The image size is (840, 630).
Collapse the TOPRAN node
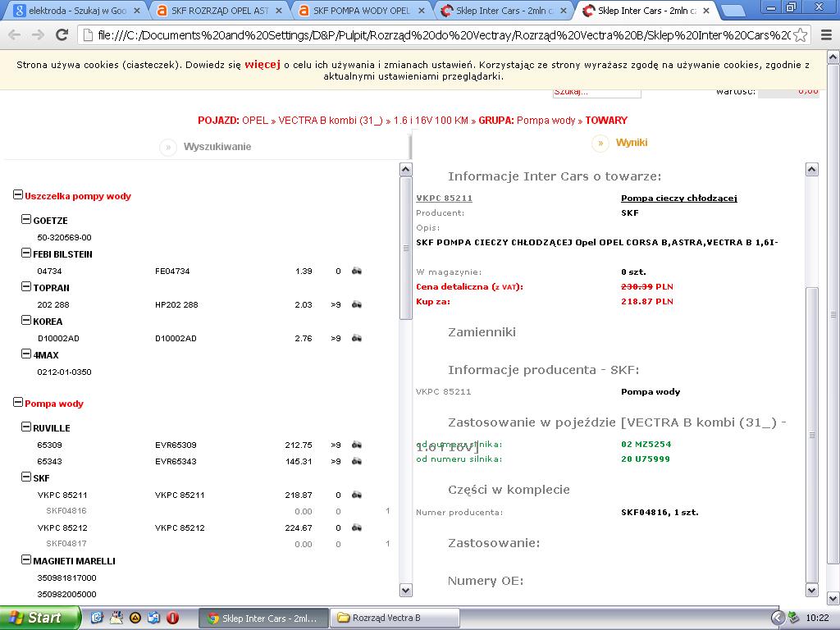(26, 286)
